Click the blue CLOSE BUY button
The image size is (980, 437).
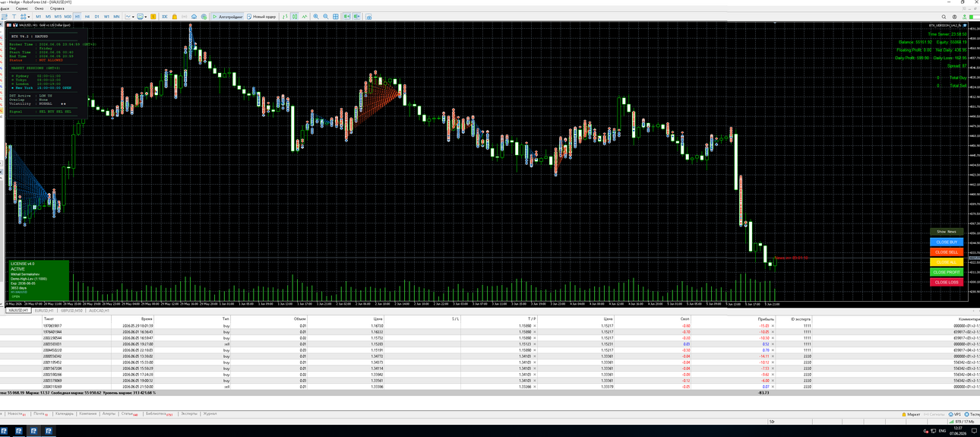point(947,242)
